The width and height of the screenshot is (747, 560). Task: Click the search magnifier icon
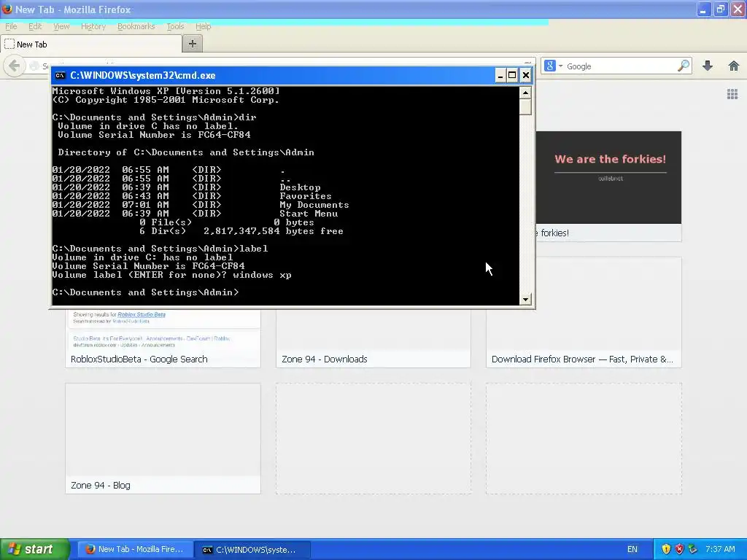click(684, 66)
